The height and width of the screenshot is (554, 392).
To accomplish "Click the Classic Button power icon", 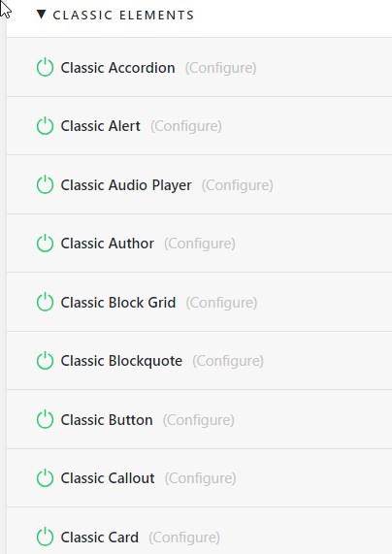I will 45,419.
